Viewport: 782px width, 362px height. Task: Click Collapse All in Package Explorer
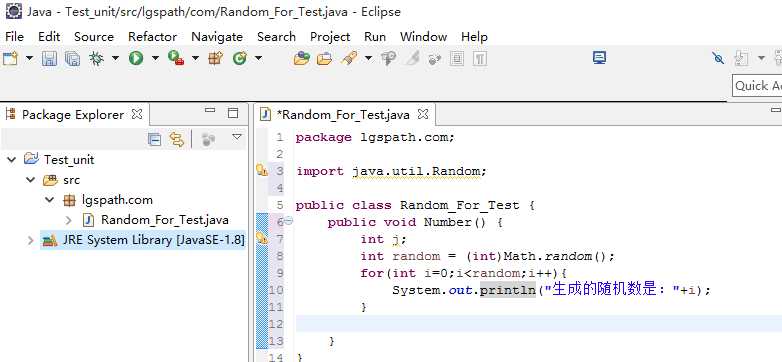coord(155,140)
